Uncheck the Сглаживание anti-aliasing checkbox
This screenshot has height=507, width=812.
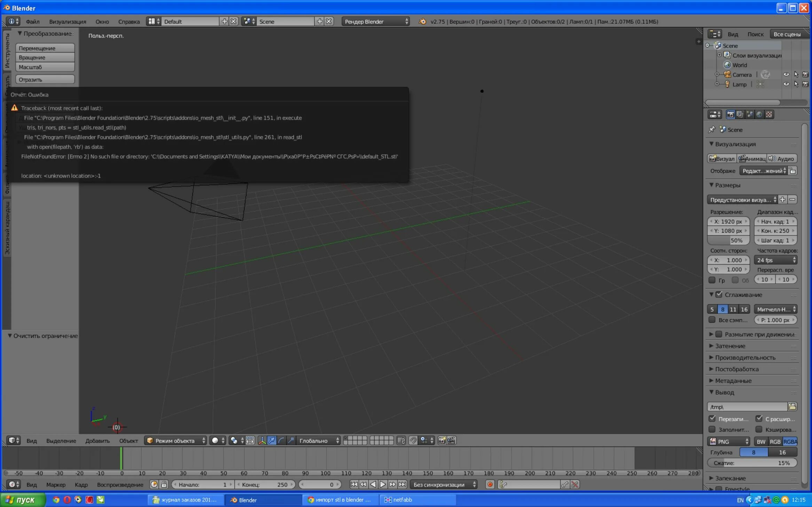pos(719,295)
